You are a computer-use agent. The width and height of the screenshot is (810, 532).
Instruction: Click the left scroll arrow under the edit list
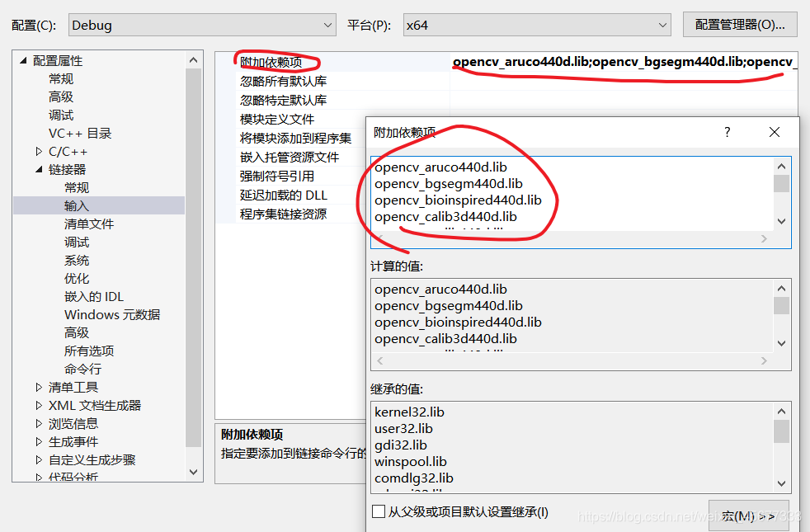click(x=379, y=239)
